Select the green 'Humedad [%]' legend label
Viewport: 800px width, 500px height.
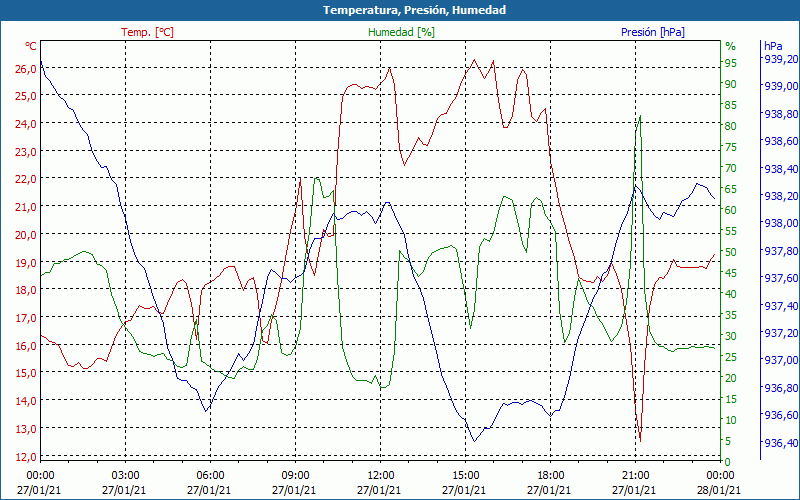click(x=401, y=32)
